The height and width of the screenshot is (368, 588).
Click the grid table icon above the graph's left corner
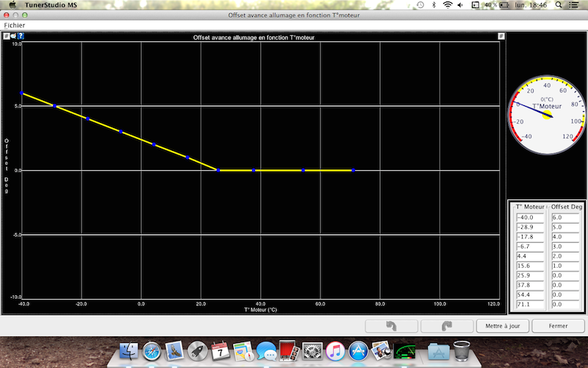click(7, 36)
